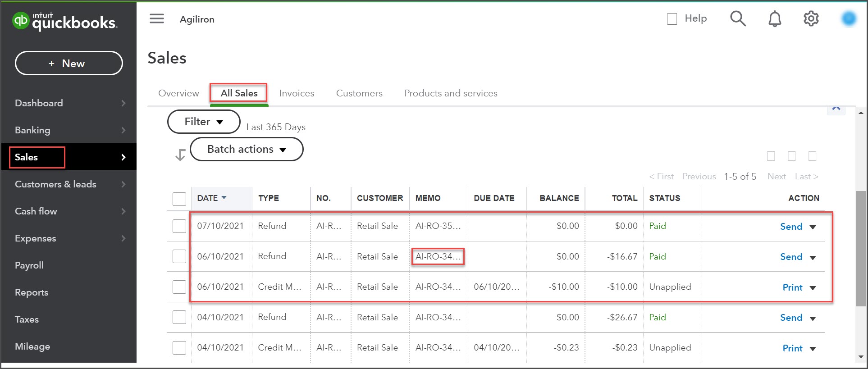Check the 04/10/2021 Credit Memo row checkbox
The height and width of the screenshot is (369, 868).
click(179, 348)
